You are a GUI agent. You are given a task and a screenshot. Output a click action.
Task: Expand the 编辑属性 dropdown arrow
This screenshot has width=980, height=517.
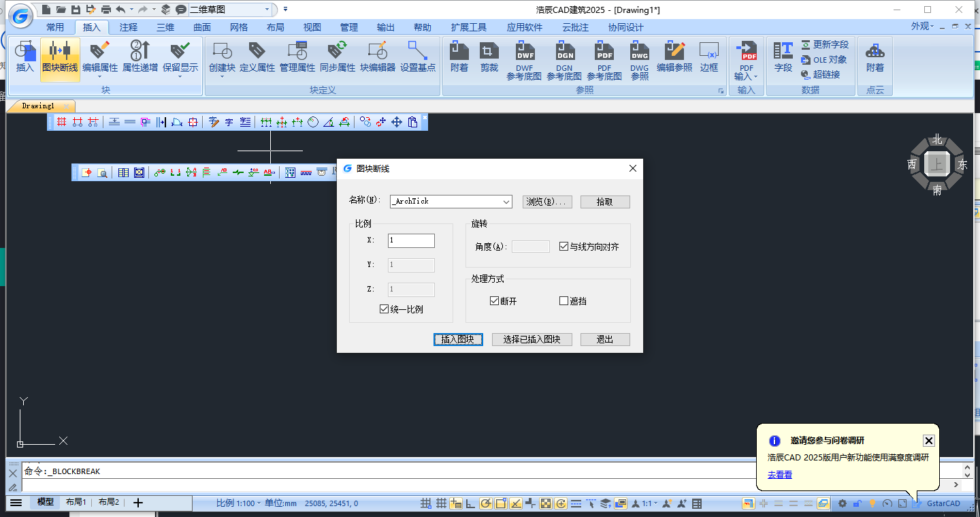click(x=100, y=76)
